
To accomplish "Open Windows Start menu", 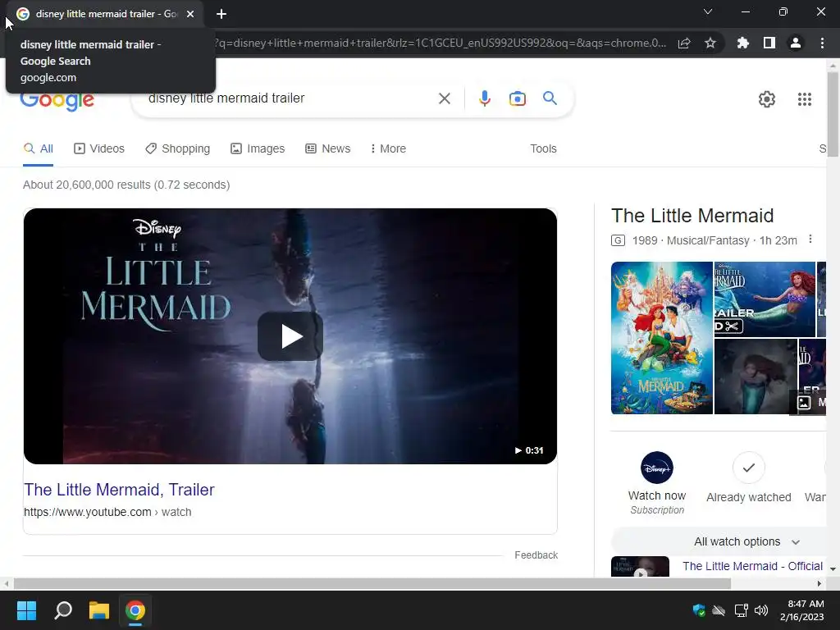I will click(x=26, y=610).
